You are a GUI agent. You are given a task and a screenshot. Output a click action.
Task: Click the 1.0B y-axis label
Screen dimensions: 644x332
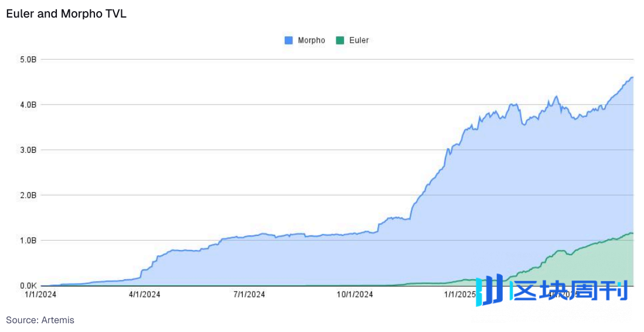coord(28,241)
